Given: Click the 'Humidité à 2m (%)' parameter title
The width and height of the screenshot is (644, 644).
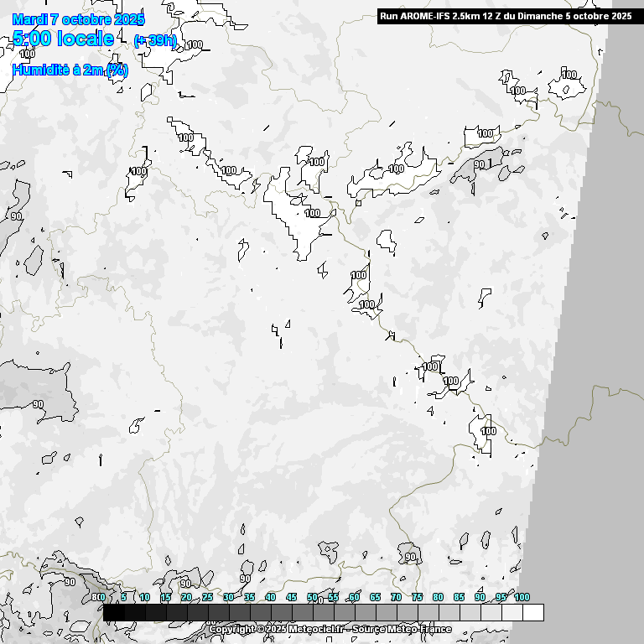Looking at the screenshot, I should (70, 70).
